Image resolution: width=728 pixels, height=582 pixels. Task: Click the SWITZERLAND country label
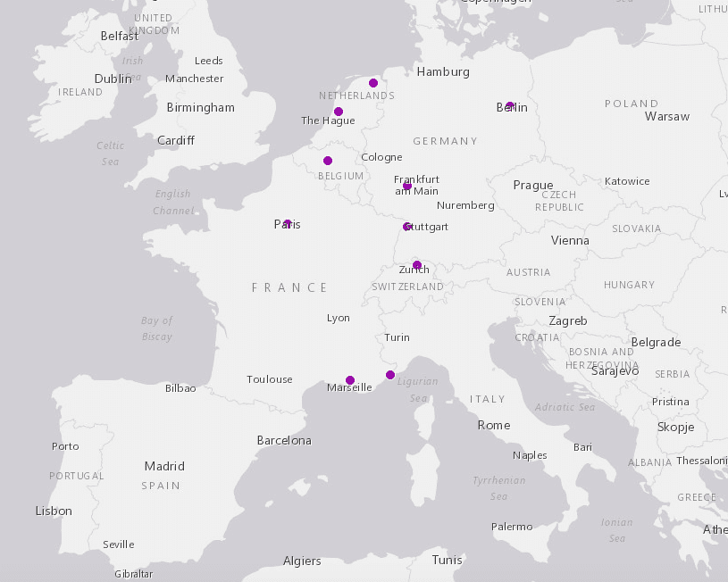pyautogui.click(x=407, y=287)
